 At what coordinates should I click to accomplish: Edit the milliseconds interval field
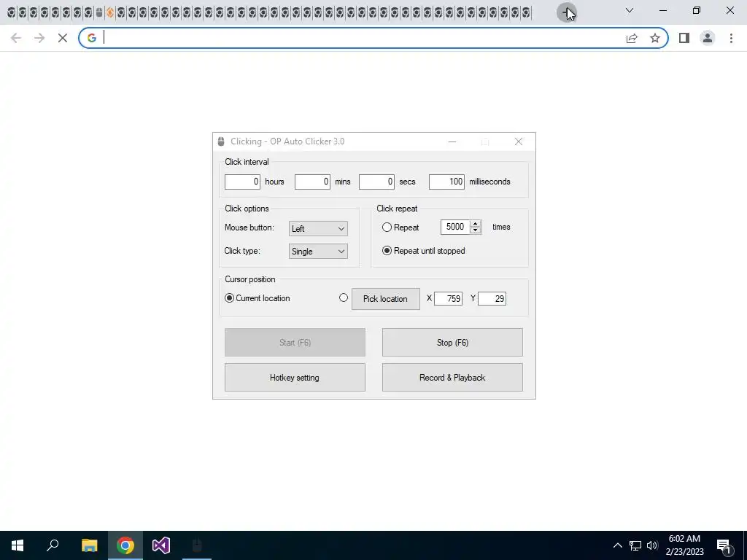446,182
